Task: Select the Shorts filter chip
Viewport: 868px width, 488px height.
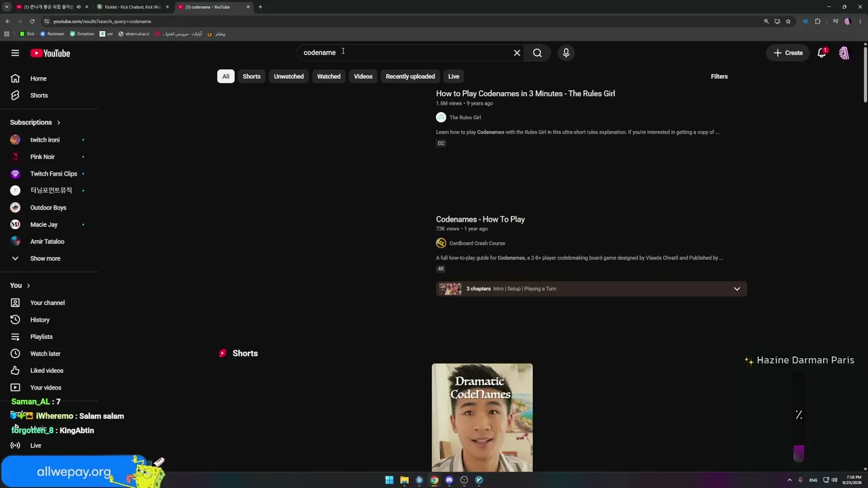Action: coord(252,77)
